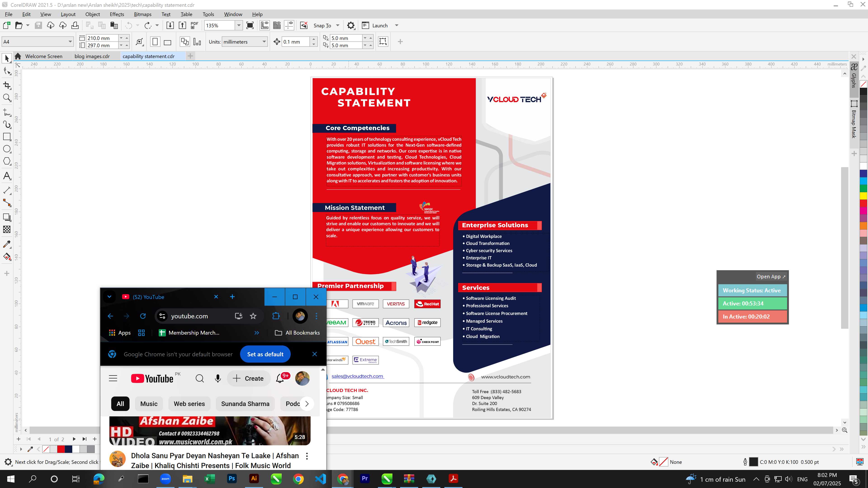
Task: Click the Export icon
Action: coord(182,25)
